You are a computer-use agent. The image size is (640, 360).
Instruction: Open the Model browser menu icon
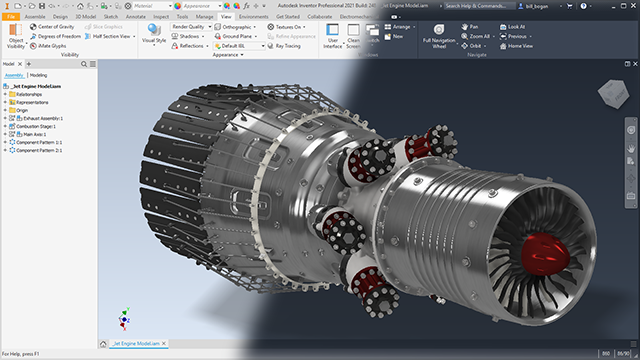point(93,64)
